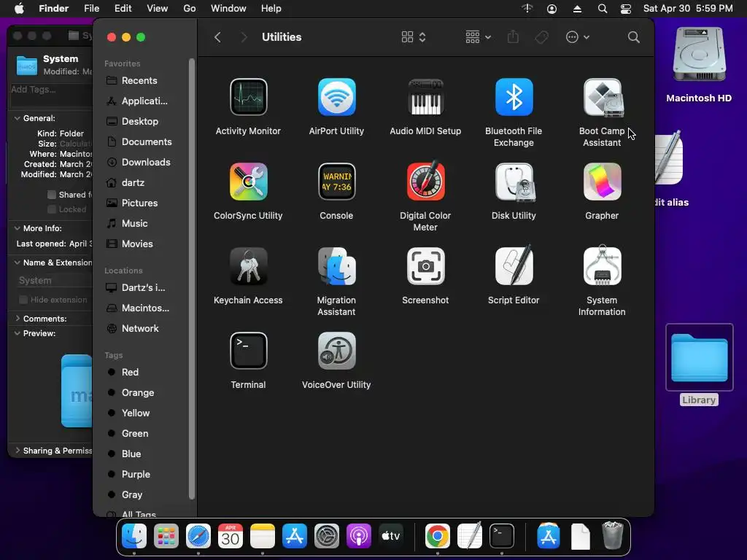Go to Downloads in the sidebar
The height and width of the screenshot is (560, 747).
[x=146, y=163]
